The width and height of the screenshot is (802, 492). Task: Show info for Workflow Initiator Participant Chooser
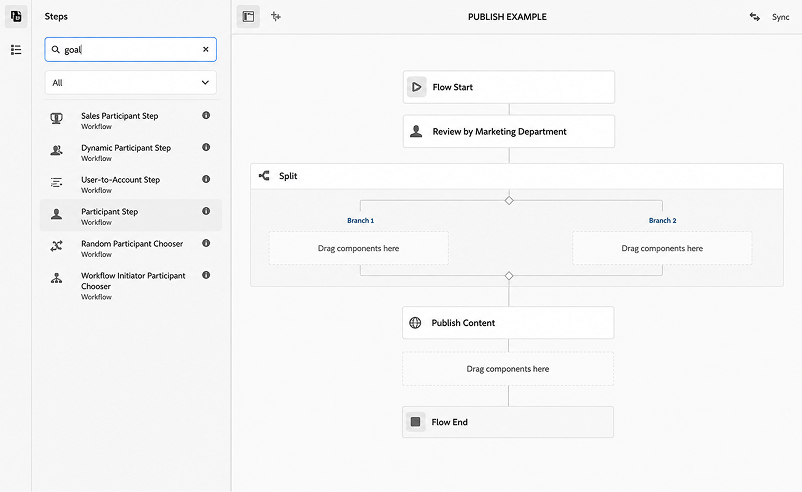206,275
